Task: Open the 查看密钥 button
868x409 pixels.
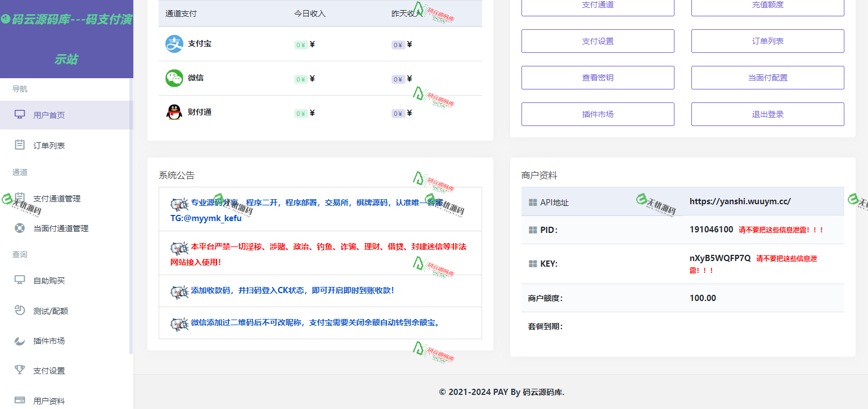Action: [597, 77]
